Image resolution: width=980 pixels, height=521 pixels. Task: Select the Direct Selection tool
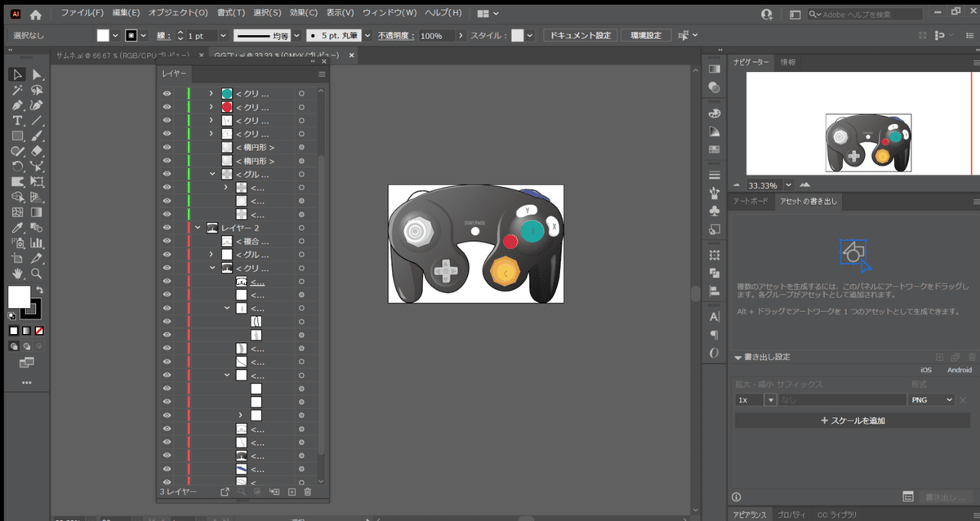(x=37, y=75)
